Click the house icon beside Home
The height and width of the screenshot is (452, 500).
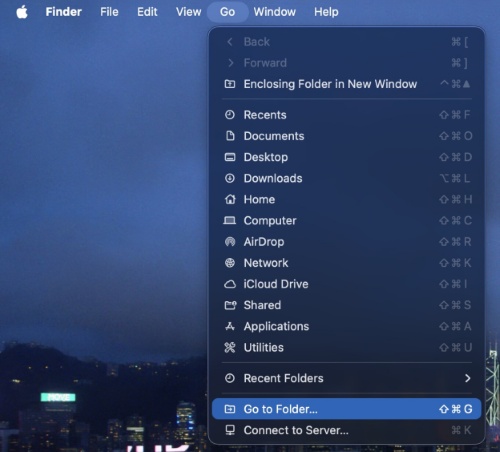pyautogui.click(x=230, y=199)
